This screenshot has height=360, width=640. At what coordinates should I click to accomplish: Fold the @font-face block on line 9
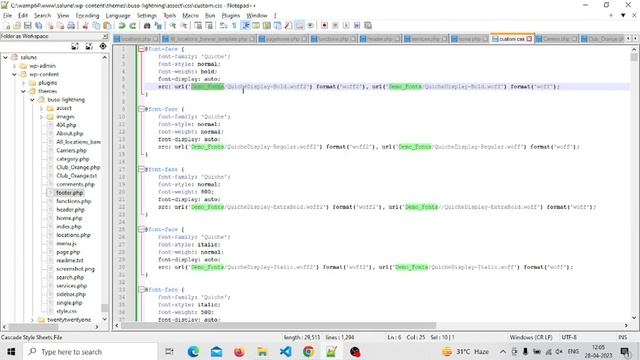point(141,109)
